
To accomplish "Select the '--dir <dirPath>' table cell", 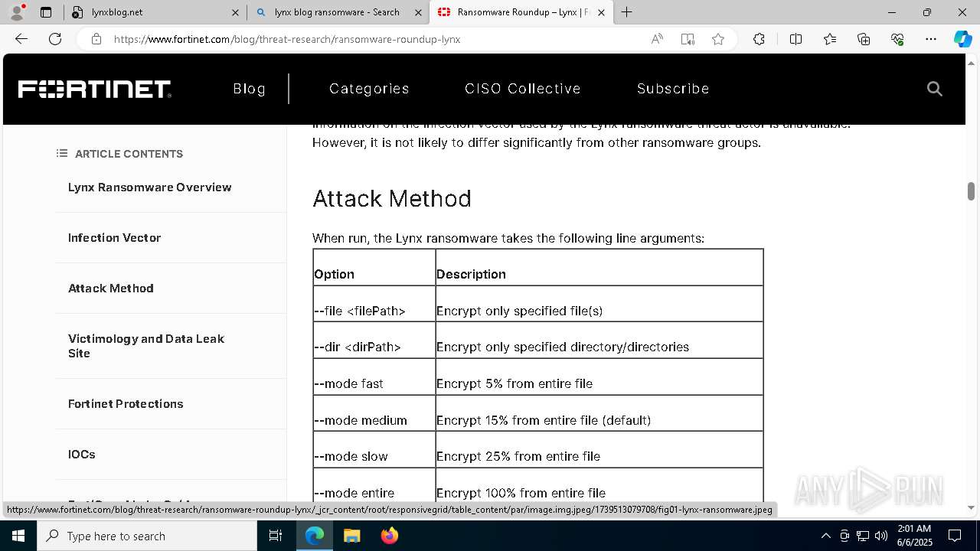I will [374, 340].
